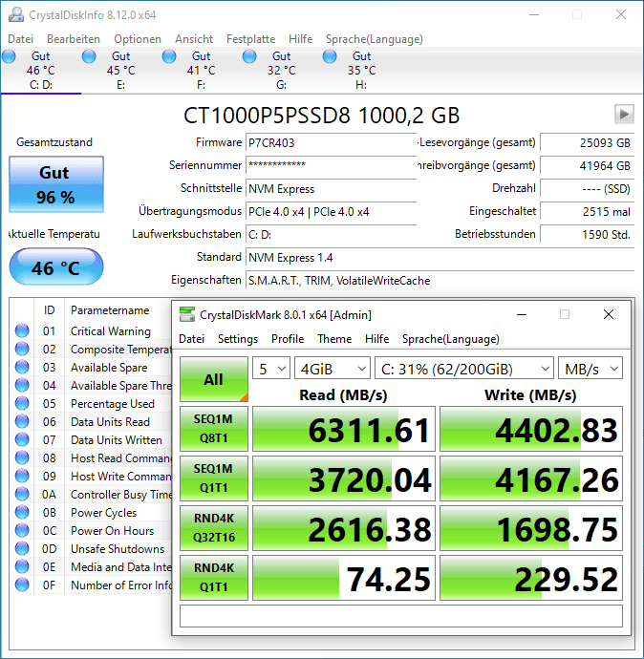
Task: Click the status orb for Controller Busy Time row
Action: 22,494
